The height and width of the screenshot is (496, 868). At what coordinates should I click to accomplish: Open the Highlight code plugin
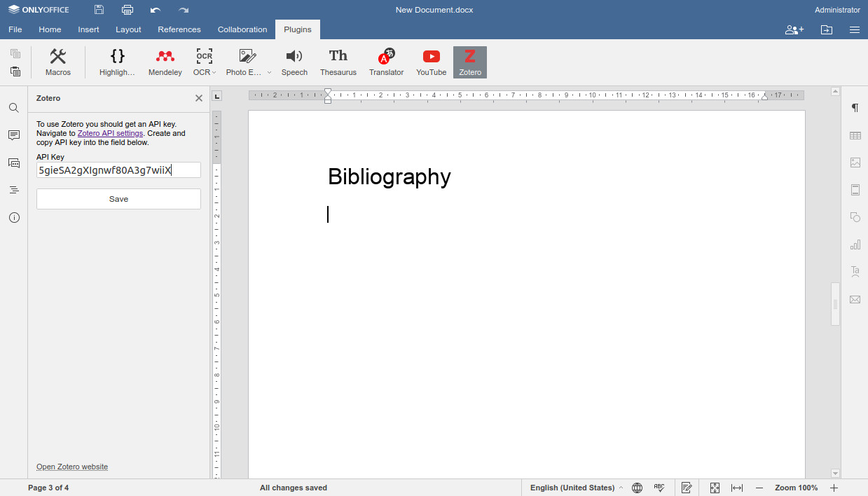117,62
